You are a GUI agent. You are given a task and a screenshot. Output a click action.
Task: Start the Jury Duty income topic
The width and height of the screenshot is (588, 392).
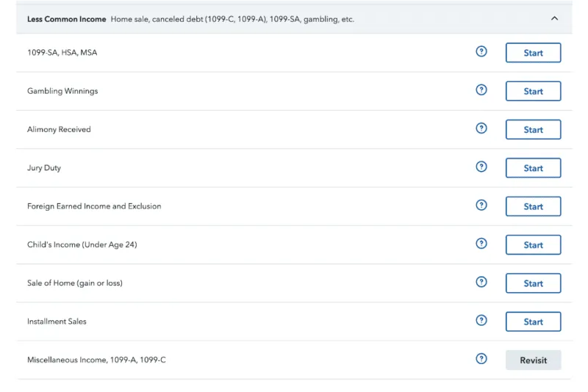tap(533, 168)
